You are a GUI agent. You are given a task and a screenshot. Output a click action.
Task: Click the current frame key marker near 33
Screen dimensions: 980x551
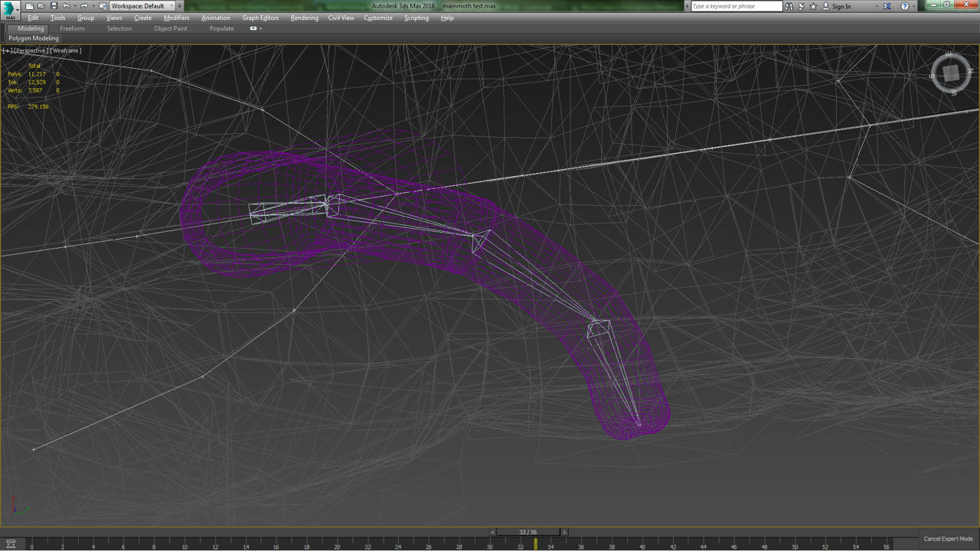pyautogui.click(x=535, y=544)
